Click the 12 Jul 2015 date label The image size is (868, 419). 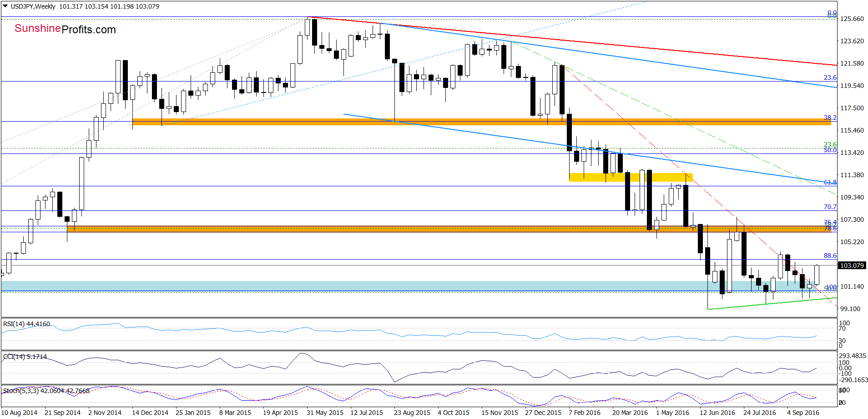point(367,413)
